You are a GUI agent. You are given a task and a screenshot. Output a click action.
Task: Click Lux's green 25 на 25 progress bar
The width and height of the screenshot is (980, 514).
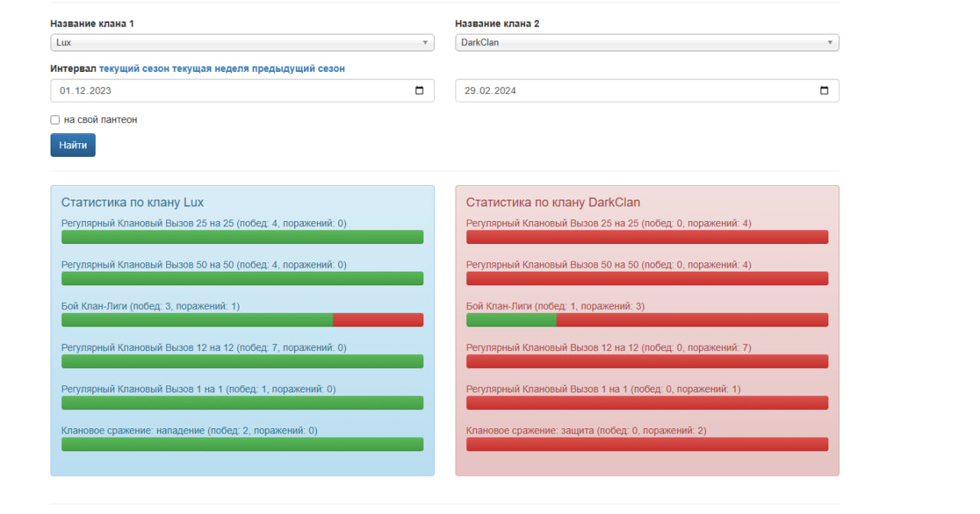(242, 237)
